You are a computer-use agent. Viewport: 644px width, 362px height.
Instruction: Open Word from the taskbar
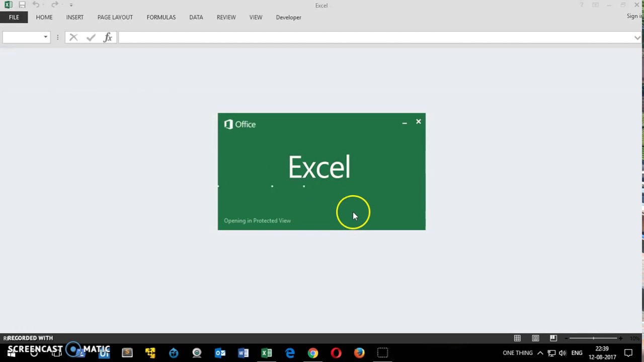[244, 353]
